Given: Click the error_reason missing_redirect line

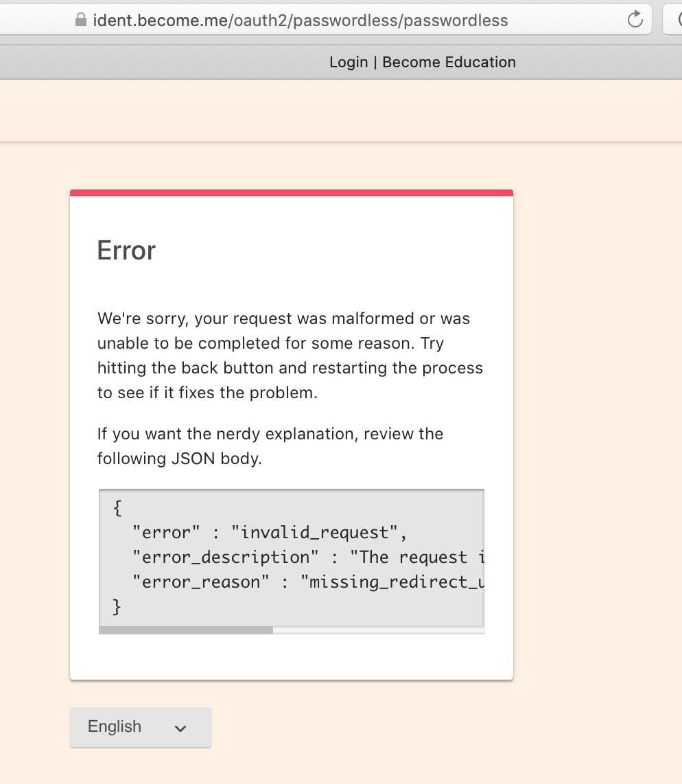Looking at the screenshot, I should (295, 581).
